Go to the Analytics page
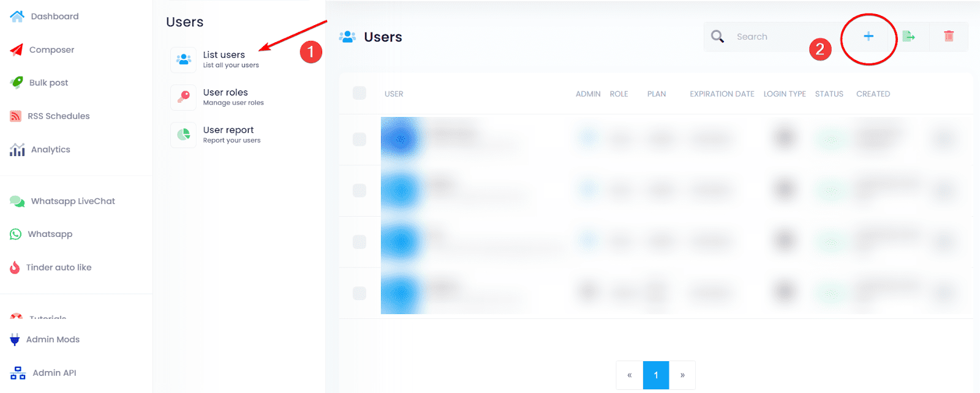 click(x=50, y=149)
